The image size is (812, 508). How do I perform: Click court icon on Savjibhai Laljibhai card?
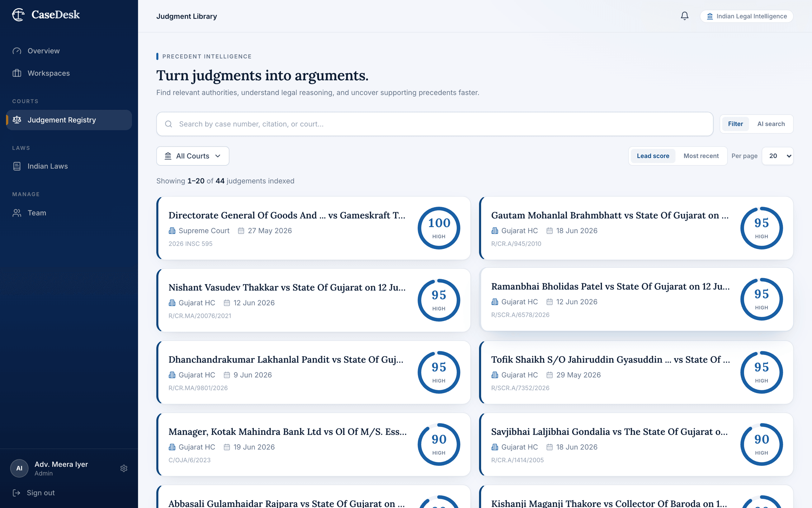click(494, 447)
